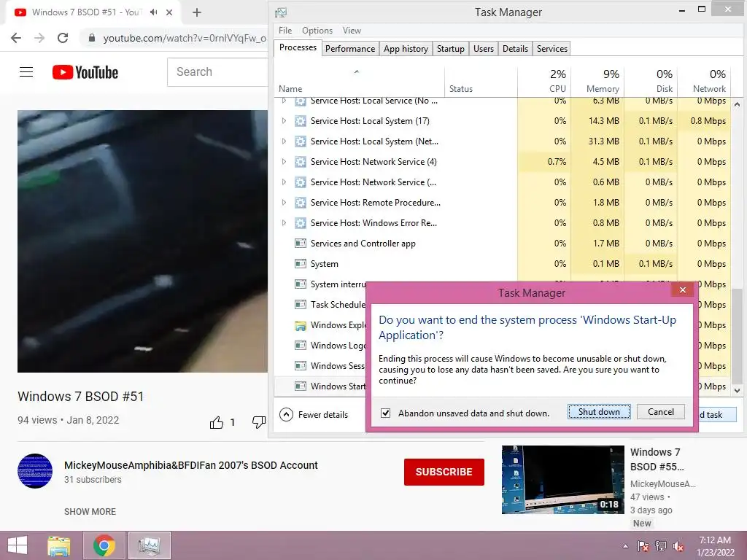Image resolution: width=747 pixels, height=560 pixels.
Task: Go to the YouTube home logo
Action: click(85, 72)
